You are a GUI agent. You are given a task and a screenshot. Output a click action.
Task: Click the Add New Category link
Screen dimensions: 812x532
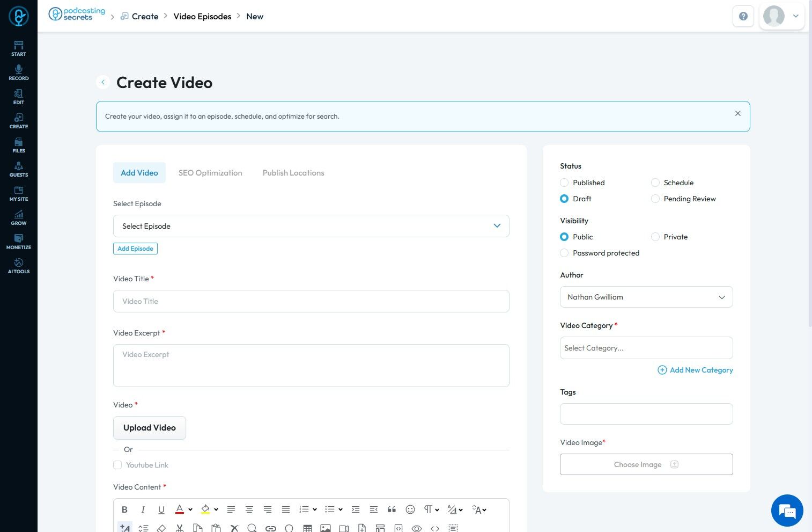point(696,370)
